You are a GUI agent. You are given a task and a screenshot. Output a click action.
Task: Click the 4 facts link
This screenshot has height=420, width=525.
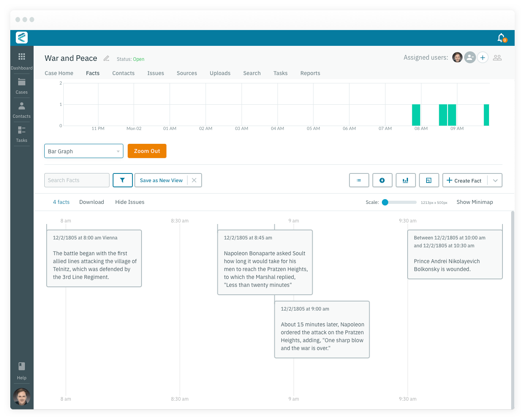point(61,202)
